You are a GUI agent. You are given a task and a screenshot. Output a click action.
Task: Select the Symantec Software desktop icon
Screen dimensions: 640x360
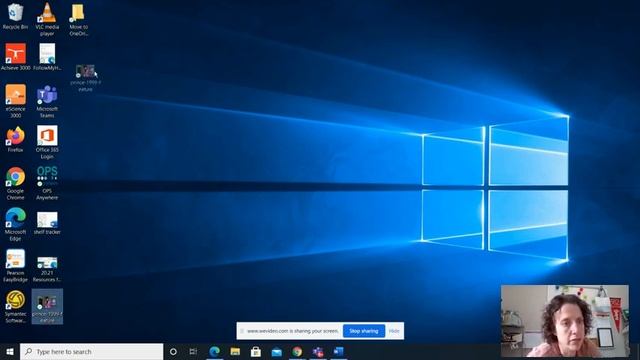(16, 307)
